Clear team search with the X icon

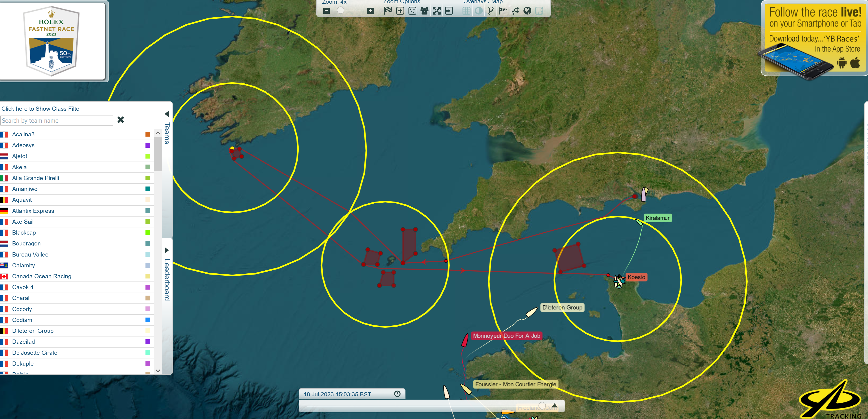click(121, 120)
